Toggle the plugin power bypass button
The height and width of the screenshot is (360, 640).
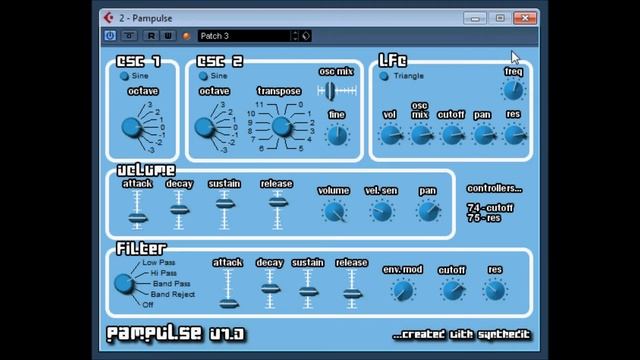click(110, 36)
